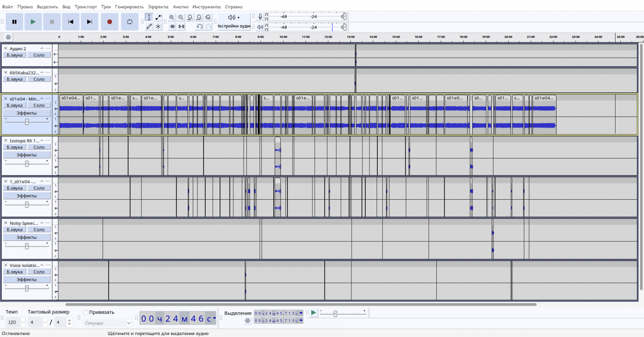Open the Генерировать menu
This screenshot has height=337, width=644.
pos(129,7)
